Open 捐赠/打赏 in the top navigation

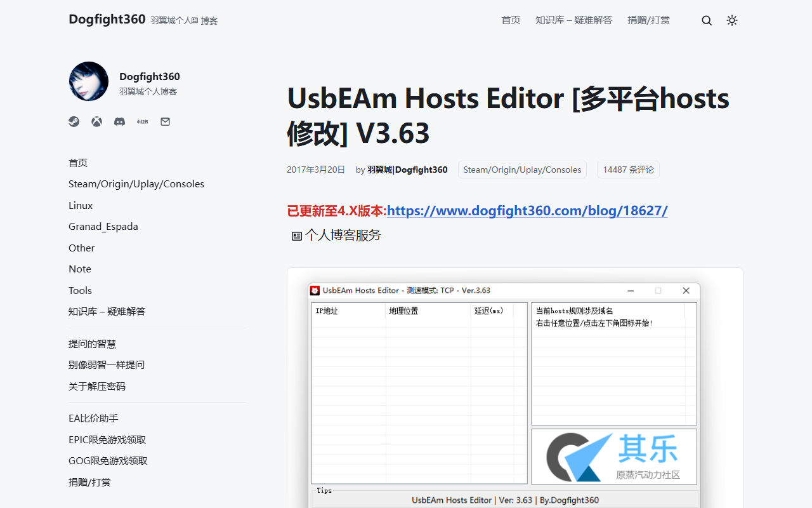click(649, 20)
